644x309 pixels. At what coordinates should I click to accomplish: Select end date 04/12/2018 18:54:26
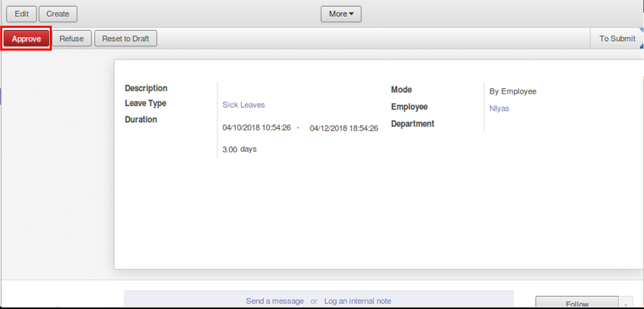coord(344,128)
